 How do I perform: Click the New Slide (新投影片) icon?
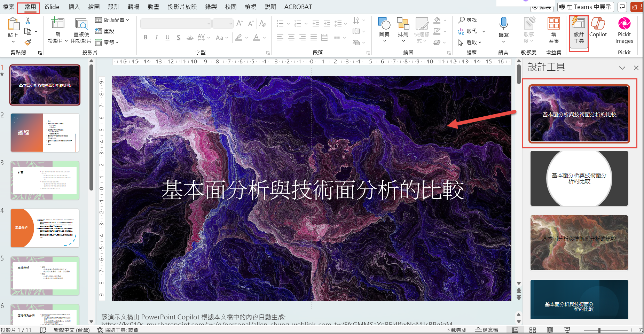pos(58,24)
